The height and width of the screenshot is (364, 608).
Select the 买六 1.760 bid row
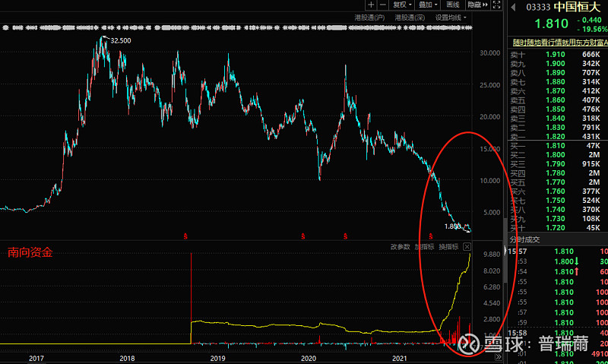[558, 191]
